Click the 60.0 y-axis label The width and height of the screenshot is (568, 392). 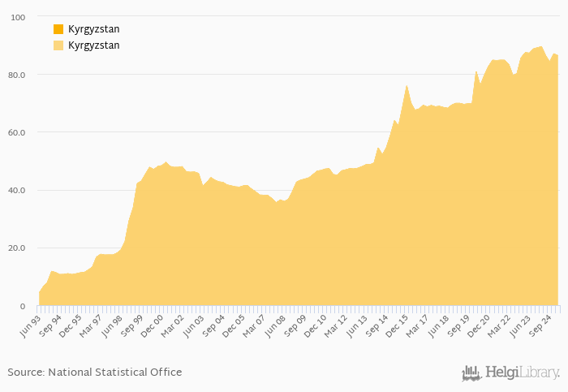tap(17, 132)
